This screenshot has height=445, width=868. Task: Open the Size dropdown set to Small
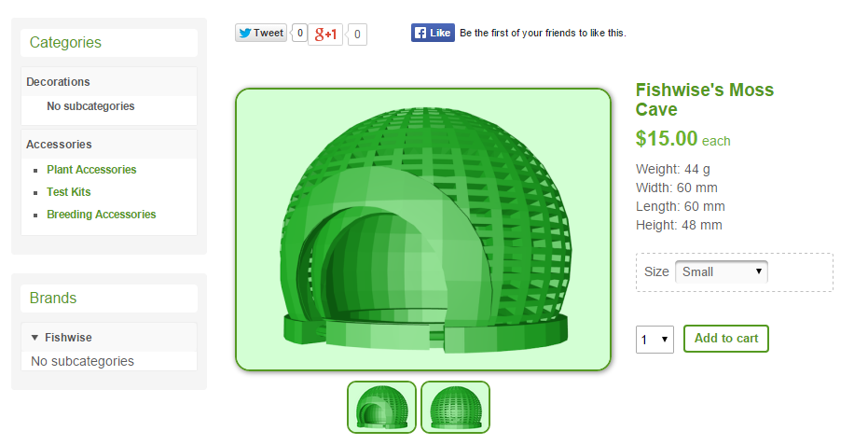(x=722, y=271)
